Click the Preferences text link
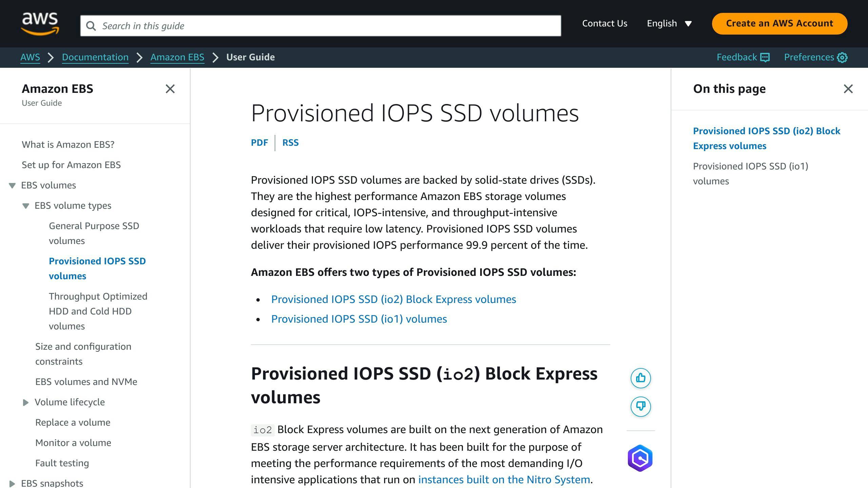This screenshot has height=488, width=868. click(809, 57)
